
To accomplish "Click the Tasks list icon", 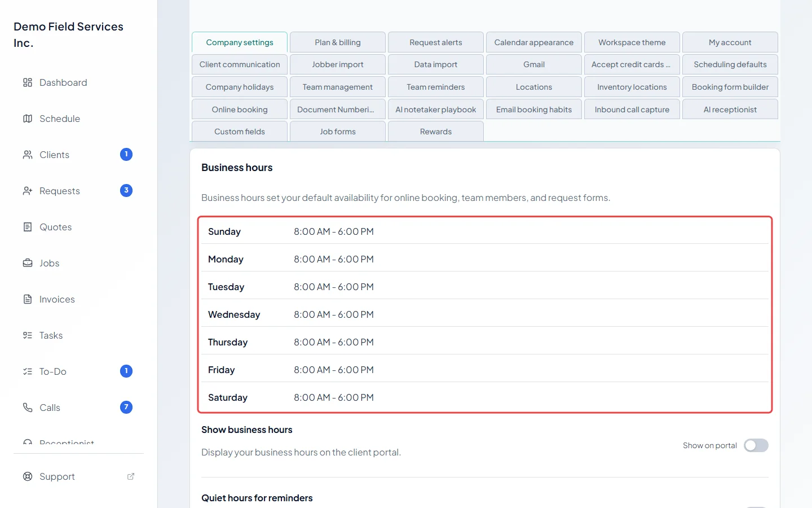I will 28,335.
